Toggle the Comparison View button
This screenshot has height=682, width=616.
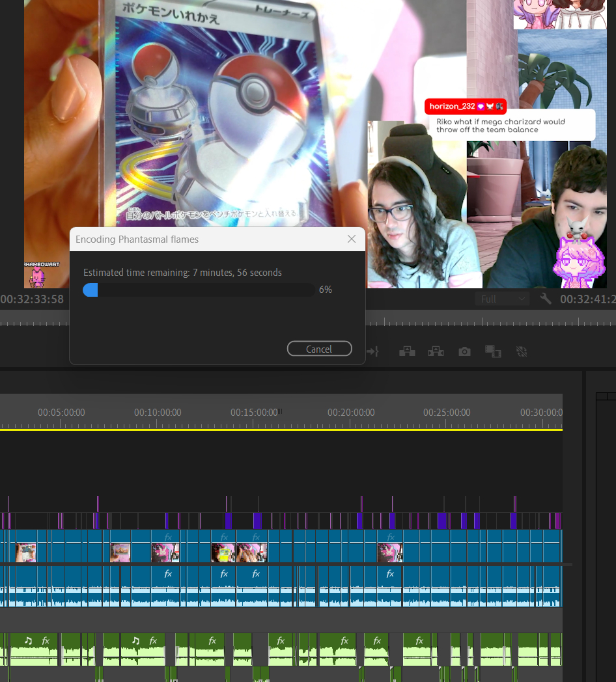tap(492, 351)
